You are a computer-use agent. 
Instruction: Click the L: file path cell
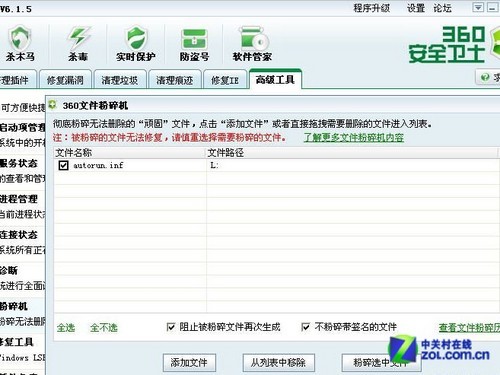pos(214,165)
